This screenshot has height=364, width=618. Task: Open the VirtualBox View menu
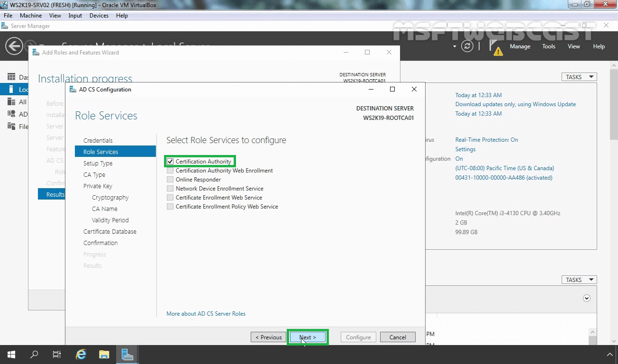click(x=55, y=16)
